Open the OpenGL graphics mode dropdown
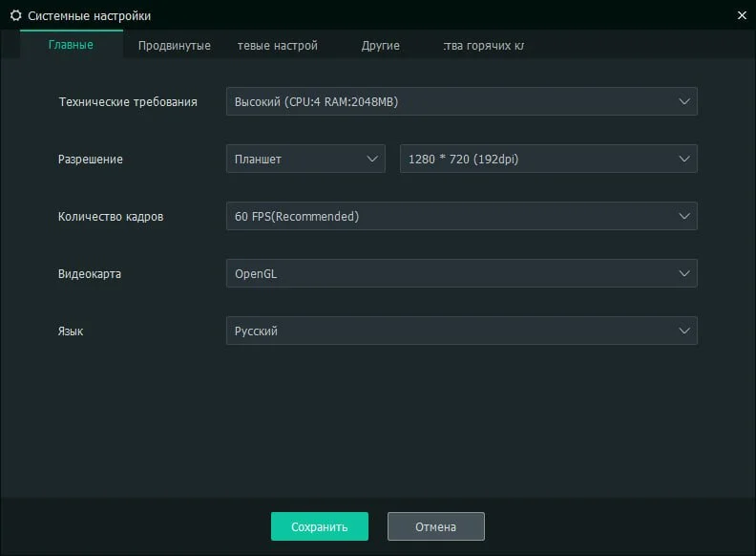Screen dimensions: 756x556 [x=461, y=273]
